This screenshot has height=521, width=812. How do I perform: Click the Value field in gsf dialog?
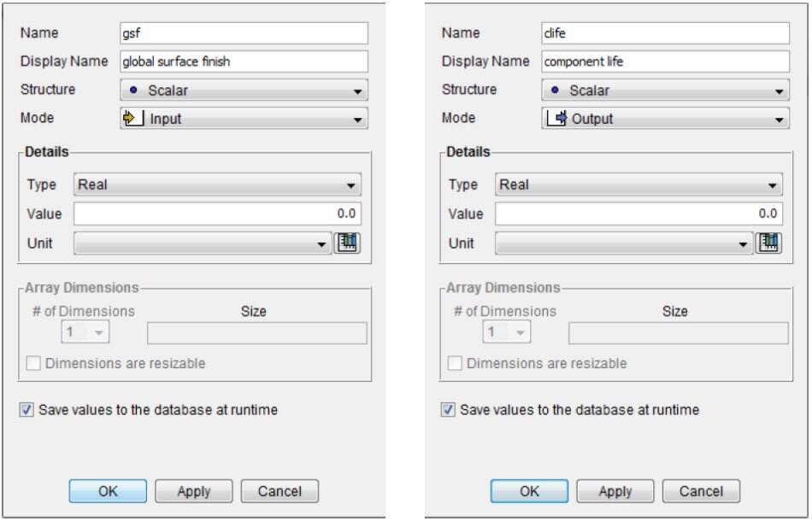point(217,214)
